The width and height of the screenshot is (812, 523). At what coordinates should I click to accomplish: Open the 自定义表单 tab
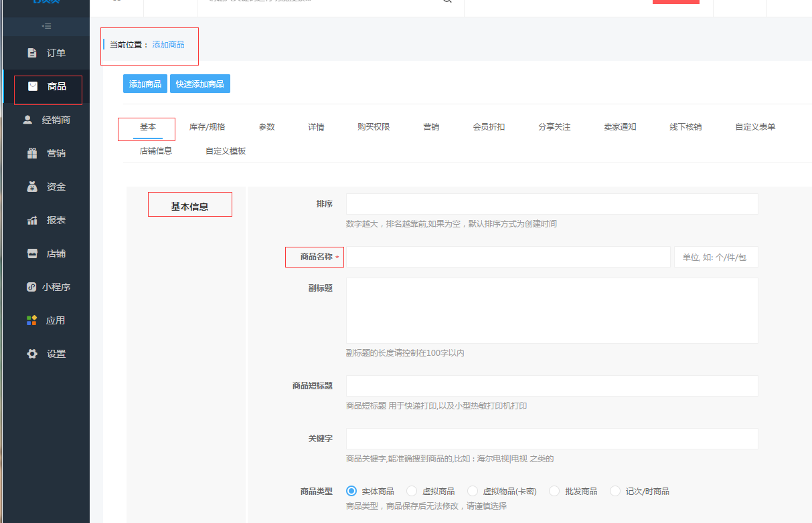point(756,127)
